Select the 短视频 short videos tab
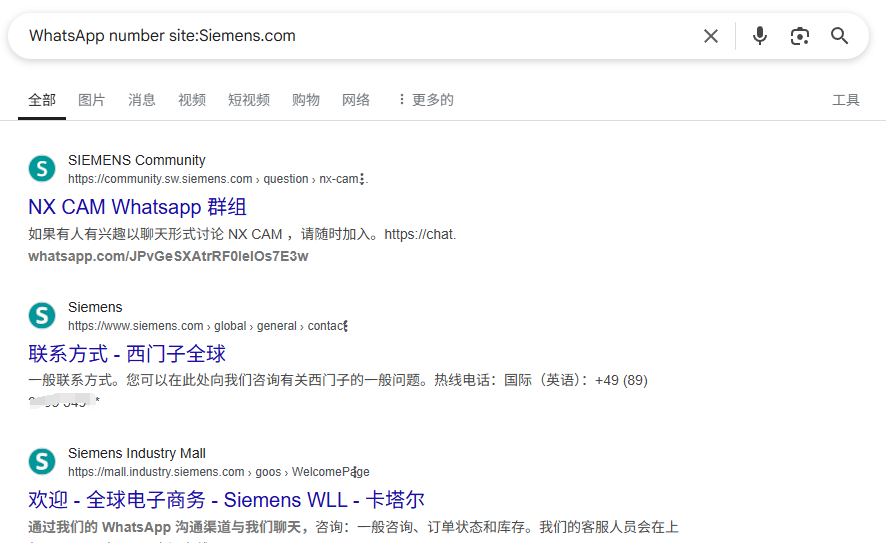886x543 pixels. [x=249, y=100]
